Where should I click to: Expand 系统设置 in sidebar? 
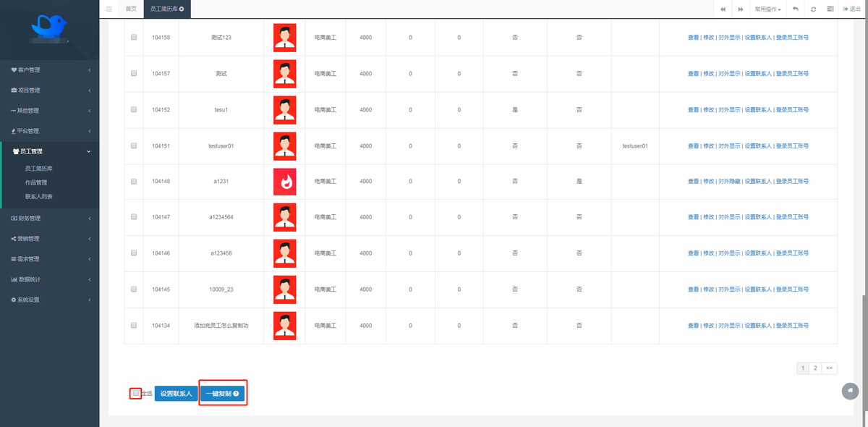(49, 299)
